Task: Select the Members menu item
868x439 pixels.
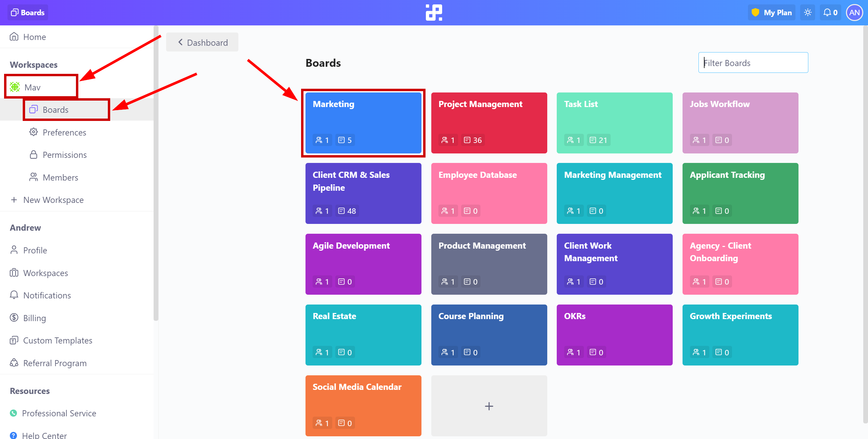Action: pos(60,177)
